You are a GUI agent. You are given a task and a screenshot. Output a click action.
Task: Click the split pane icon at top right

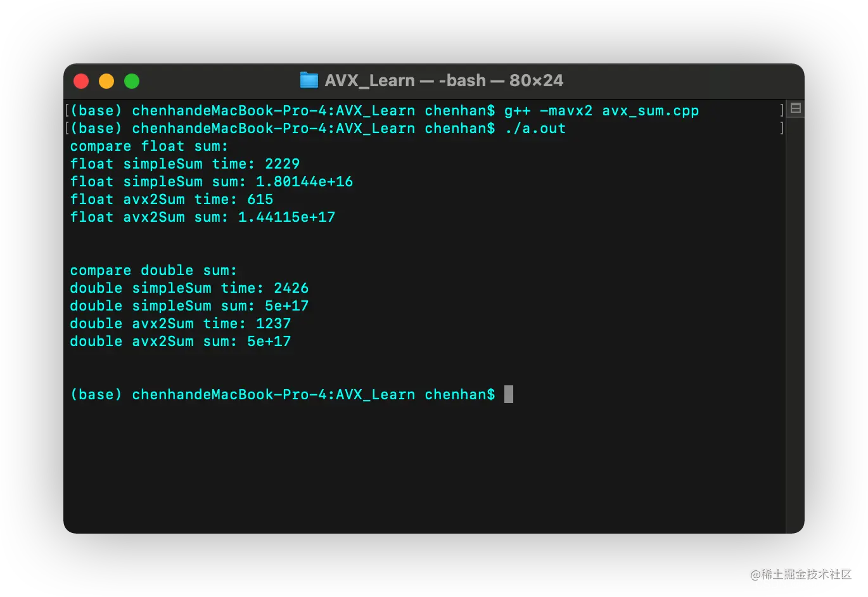[796, 108]
